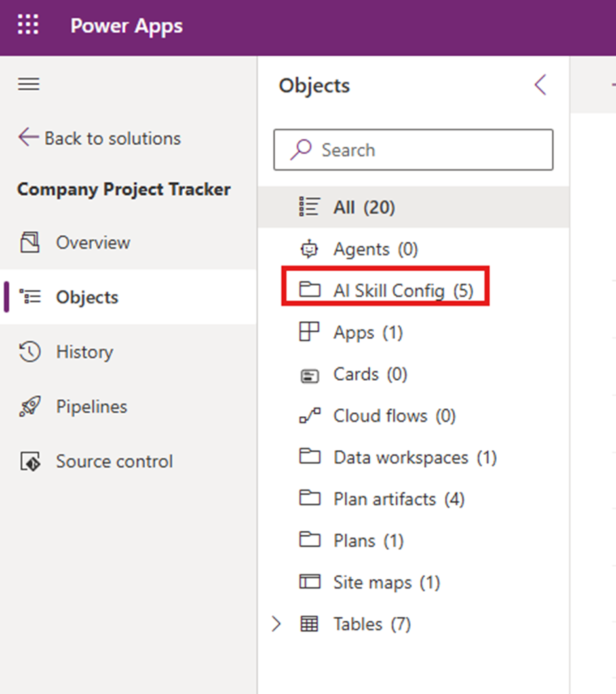Viewport: 616px width, 694px height.
Task: Click the search magnifier icon
Action: pos(301,149)
